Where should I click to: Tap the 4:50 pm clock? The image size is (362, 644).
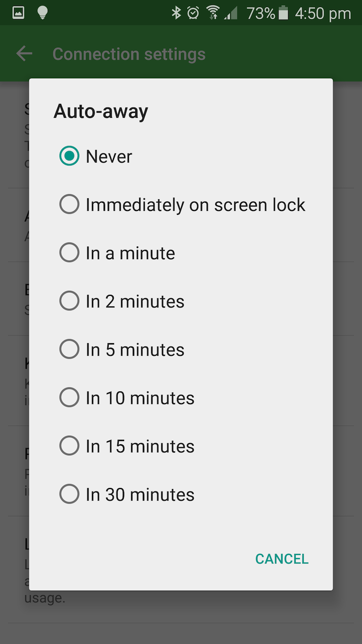(323, 13)
